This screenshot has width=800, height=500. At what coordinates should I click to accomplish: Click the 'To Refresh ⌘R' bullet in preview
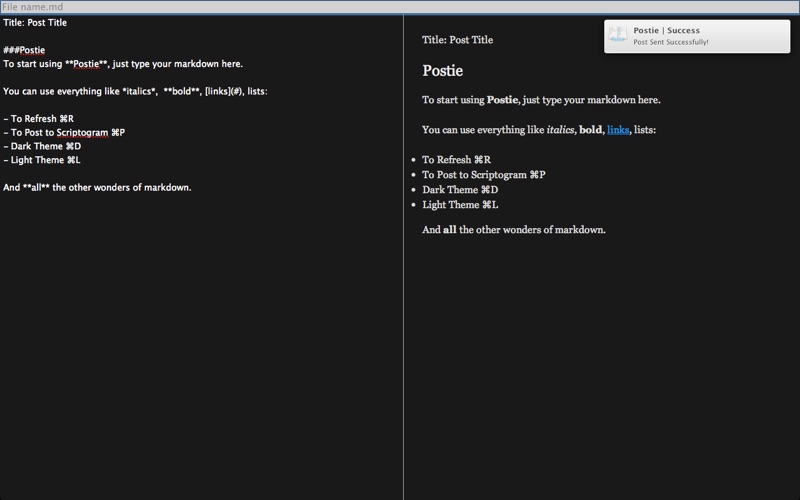pyautogui.click(x=456, y=160)
